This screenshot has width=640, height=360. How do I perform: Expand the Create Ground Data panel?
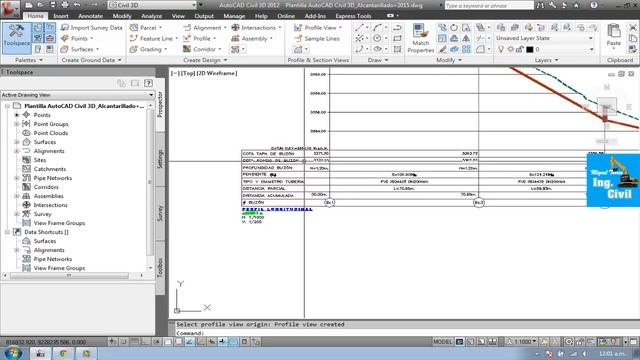tap(91, 60)
